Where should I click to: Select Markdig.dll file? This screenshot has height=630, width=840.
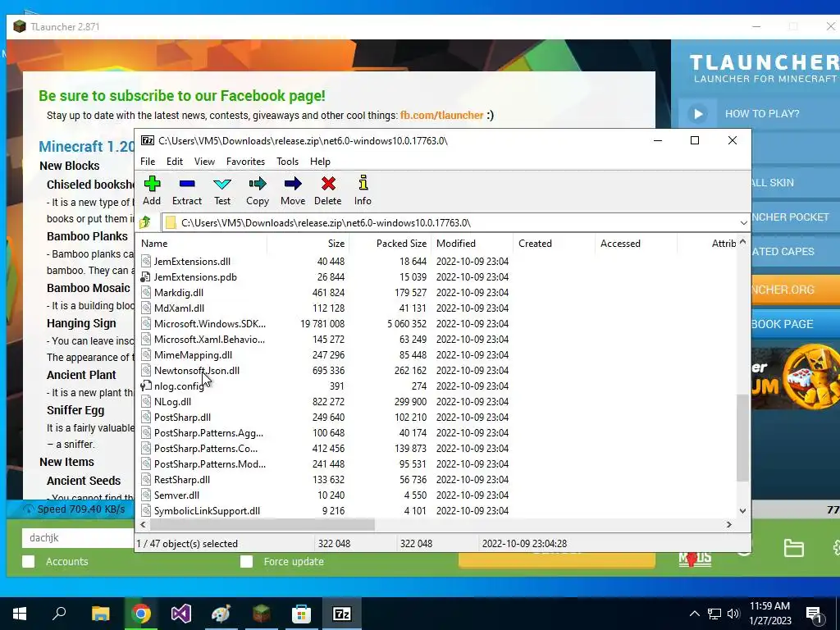click(x=178, y=293)
